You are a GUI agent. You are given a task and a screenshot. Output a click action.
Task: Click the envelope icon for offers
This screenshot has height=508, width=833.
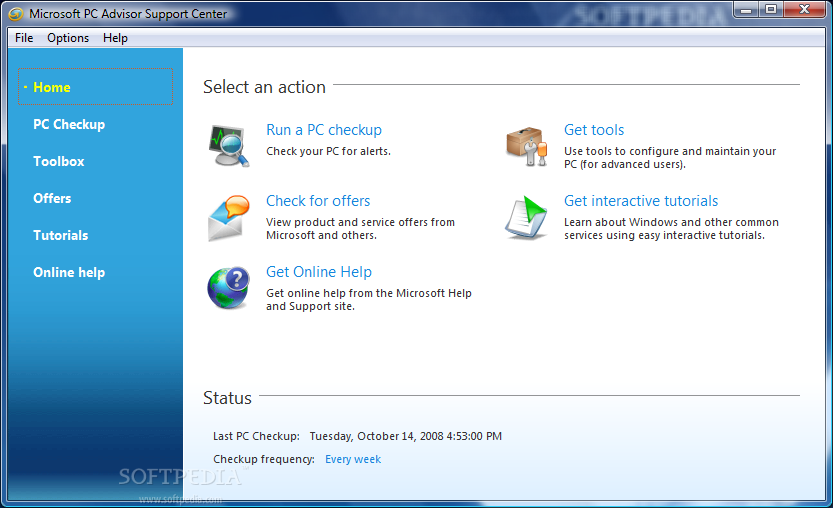click(x=228, y=218)
